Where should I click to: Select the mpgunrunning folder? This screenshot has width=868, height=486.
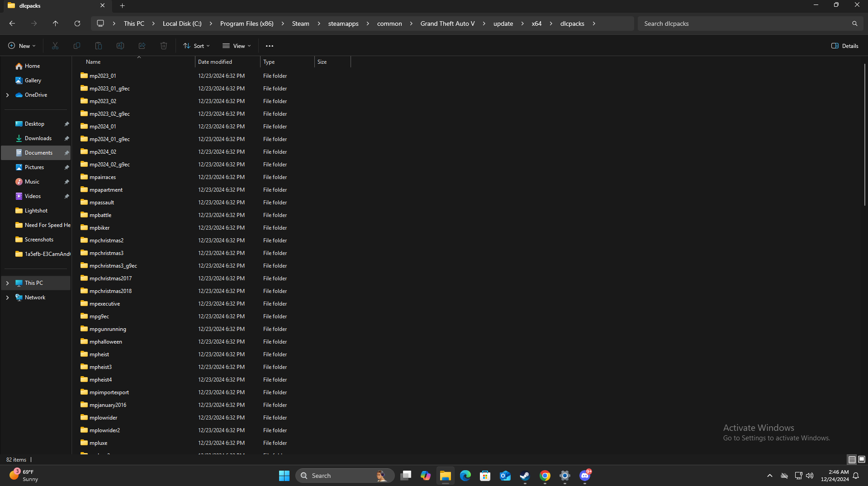tap(108, 329)
